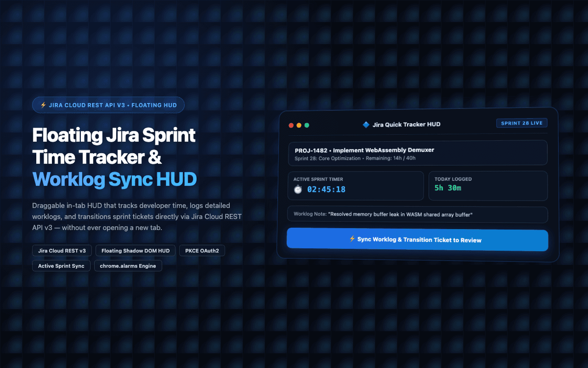Click the blue diamond Jira icon in HUD title
The image size is (588, 368).
point(366,125)
